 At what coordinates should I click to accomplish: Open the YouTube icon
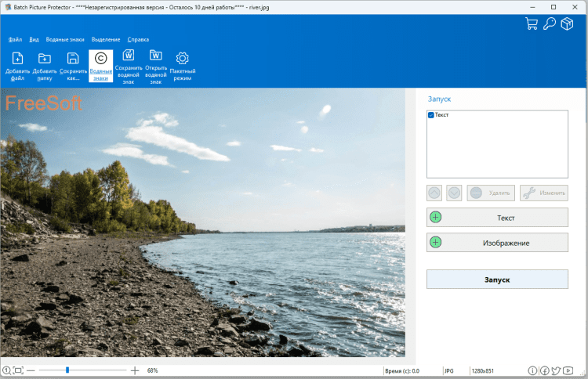[568, 370]
